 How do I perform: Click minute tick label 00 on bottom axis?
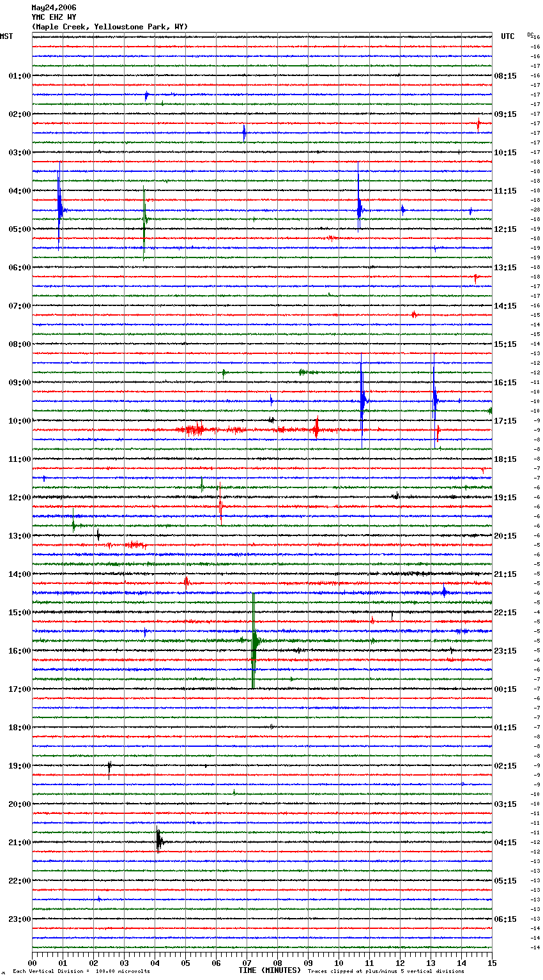pos(32,963)
